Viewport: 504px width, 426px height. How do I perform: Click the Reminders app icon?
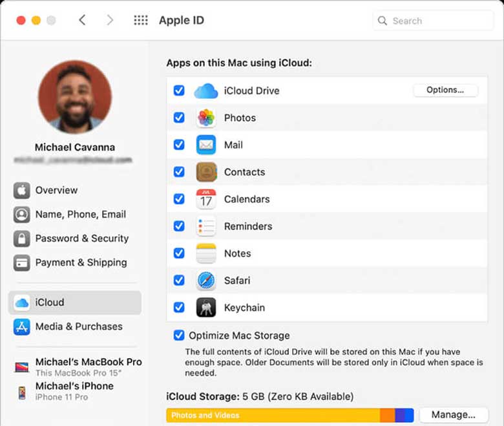(206, 226)
